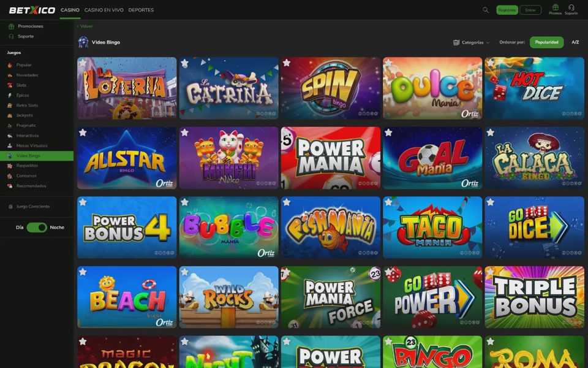Select the Interactivos icon
This screenshot has height=368, width=588.
pos(10,136)
